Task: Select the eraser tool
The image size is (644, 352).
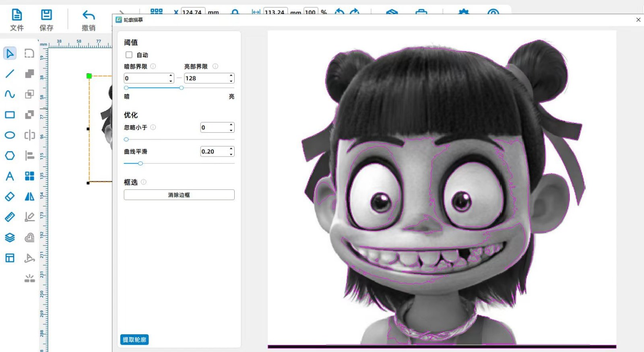Action: tap(10, 196)
